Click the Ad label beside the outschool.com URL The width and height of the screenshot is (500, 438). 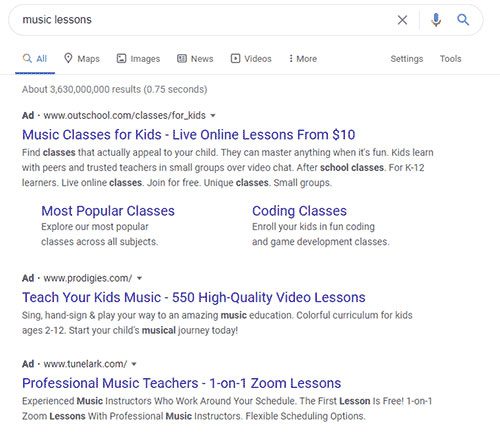(28, 115)
